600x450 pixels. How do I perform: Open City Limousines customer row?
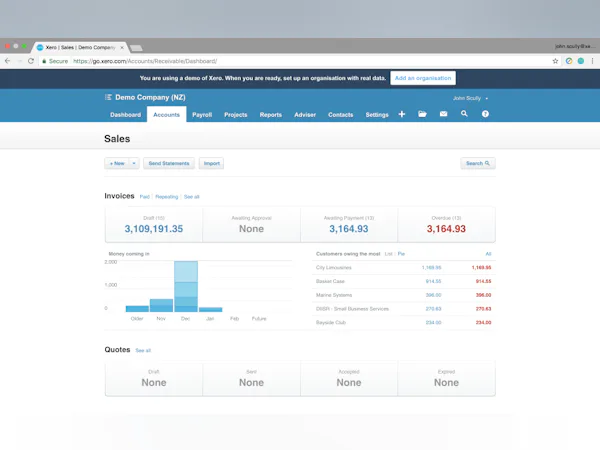coord(404,267)
